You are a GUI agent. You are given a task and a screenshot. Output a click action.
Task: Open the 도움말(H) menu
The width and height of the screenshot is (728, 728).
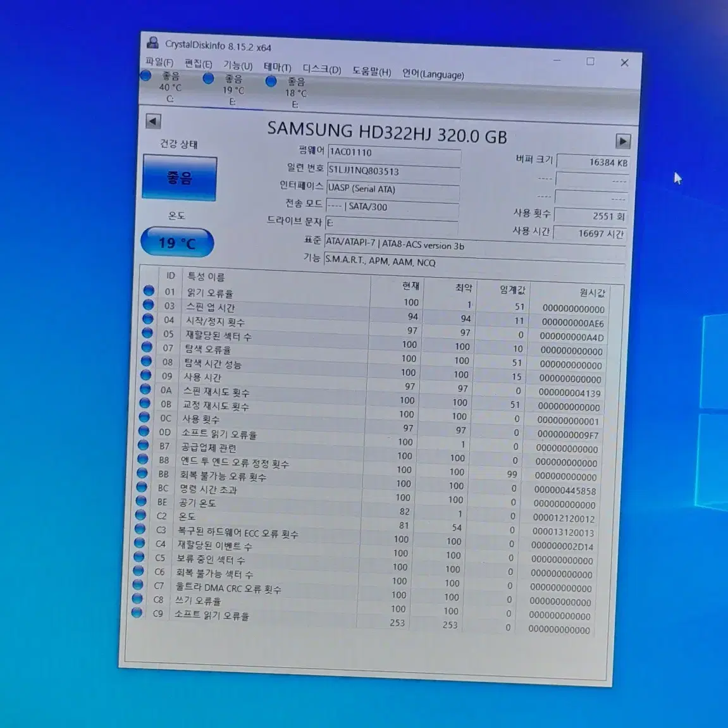371,71
